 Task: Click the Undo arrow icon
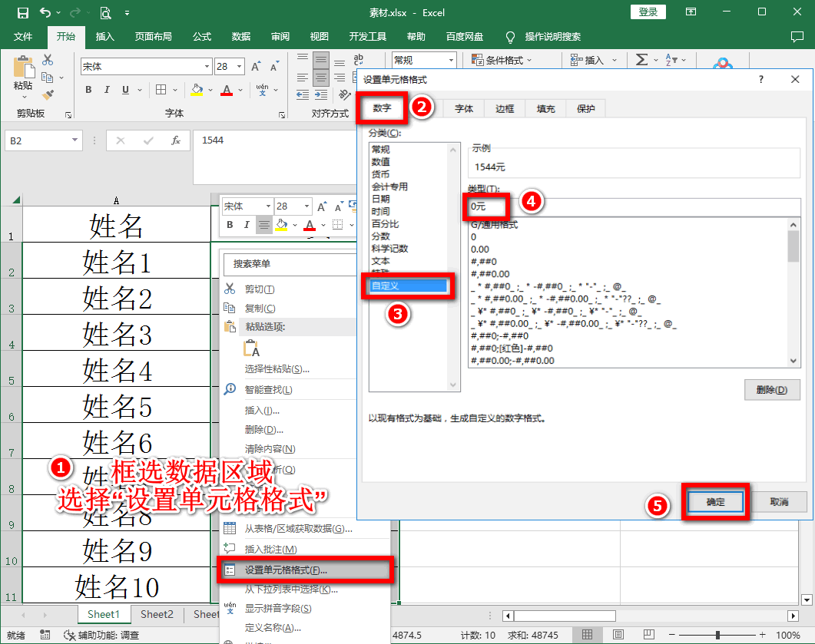(x=45, y=12)
